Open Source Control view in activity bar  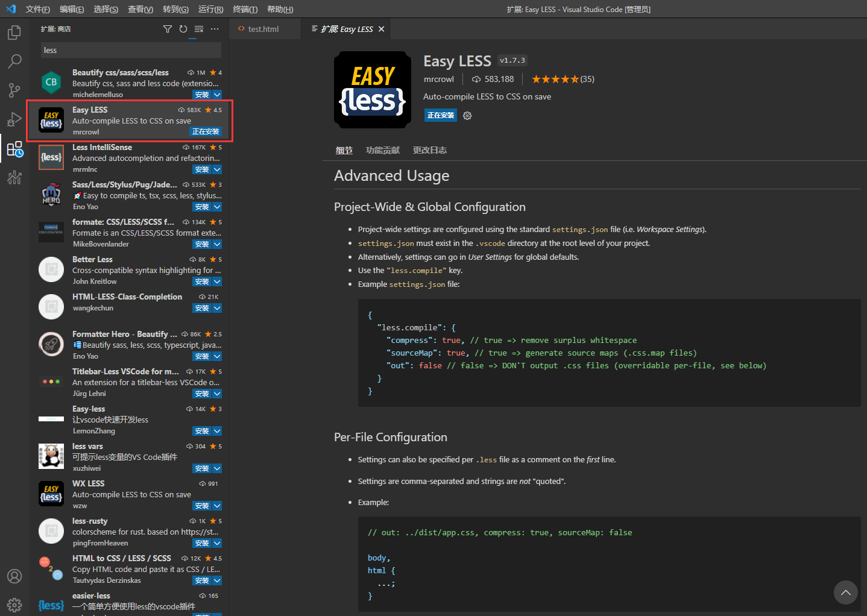pos(14,90)
